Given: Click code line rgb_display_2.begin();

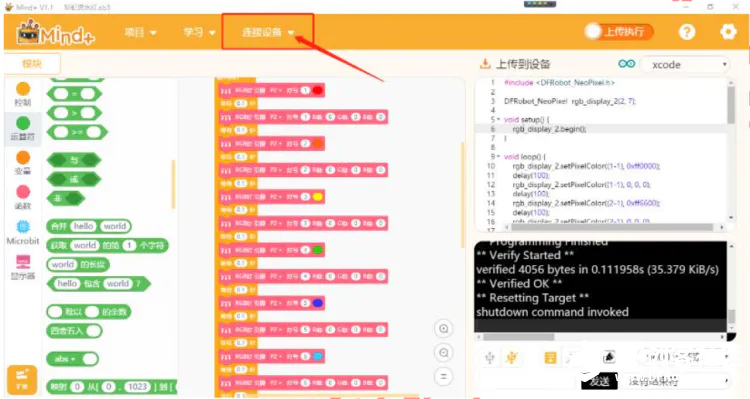Looking at the screenshot, I should 549,129.
